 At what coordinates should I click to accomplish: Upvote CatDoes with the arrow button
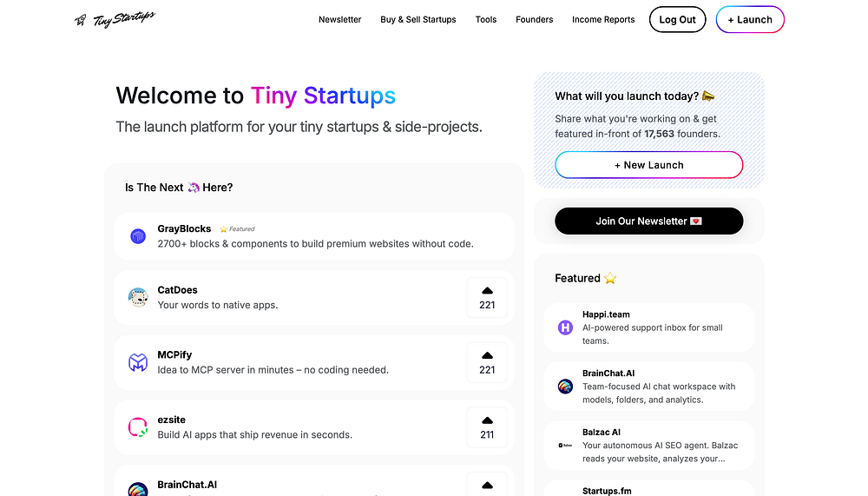[x=487, y=298]
